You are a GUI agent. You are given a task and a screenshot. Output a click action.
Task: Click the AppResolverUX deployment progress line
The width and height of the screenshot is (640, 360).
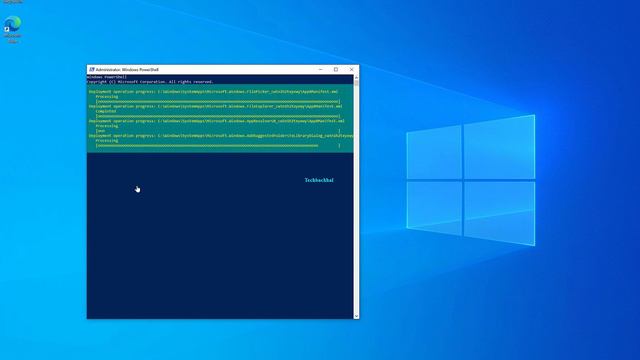pyautogui.click(x=217, y=121)
